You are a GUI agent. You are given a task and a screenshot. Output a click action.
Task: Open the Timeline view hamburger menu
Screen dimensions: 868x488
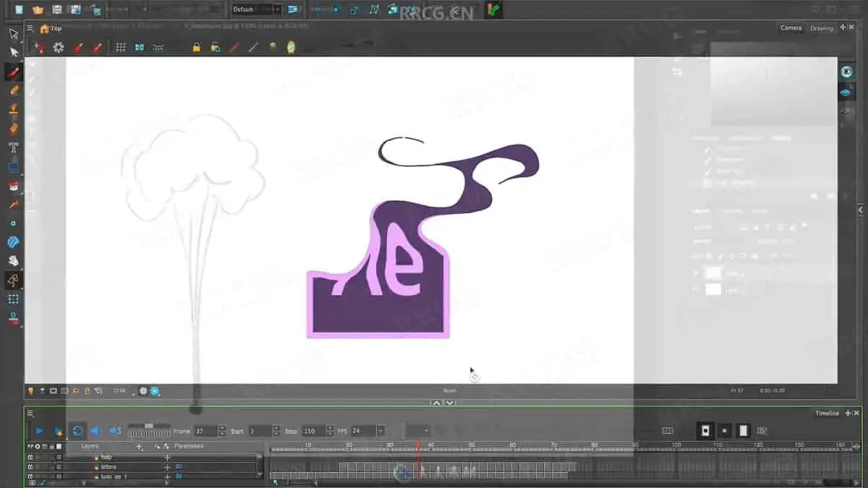30,413
